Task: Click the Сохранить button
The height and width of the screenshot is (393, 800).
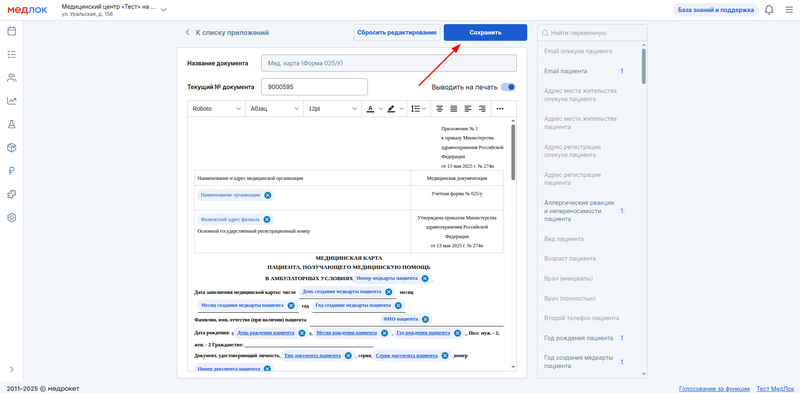Action: coord(485,32)
